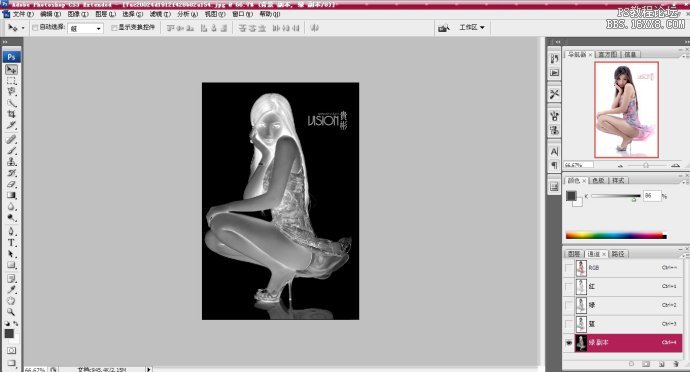
Task: Select the Rectangular Marquee tool
Action: coord(11,81)
